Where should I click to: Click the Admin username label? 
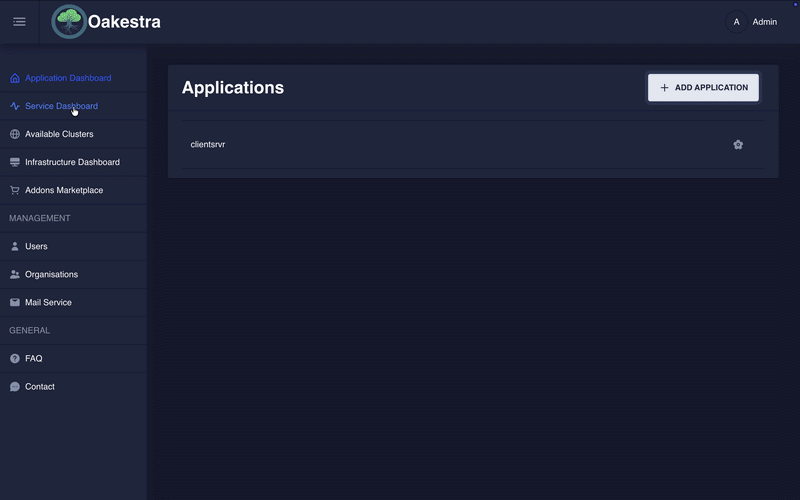pyautogui.click(x=764, y=22)
